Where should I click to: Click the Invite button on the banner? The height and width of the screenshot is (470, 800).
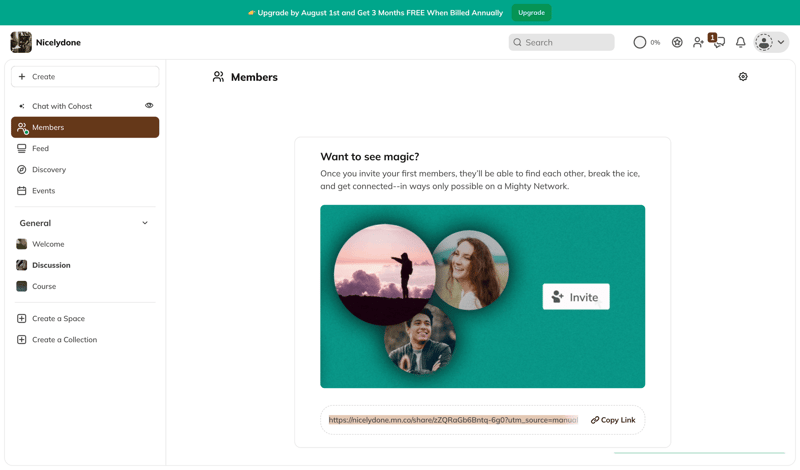coord(576,296)
